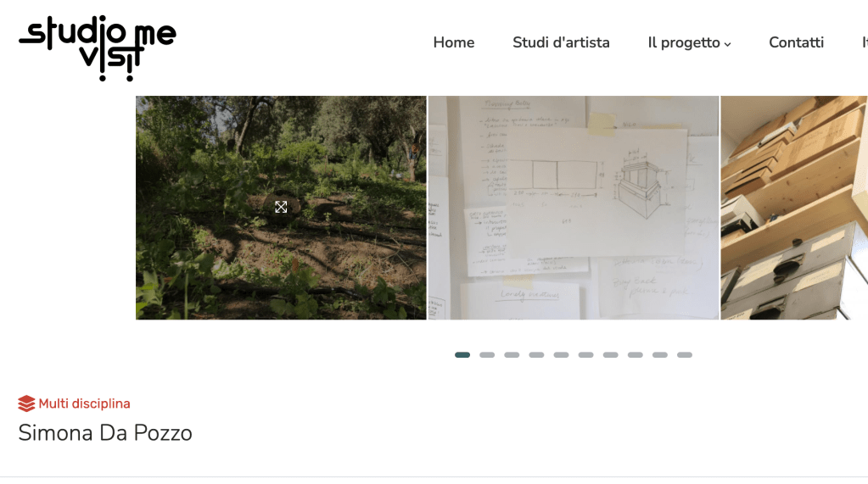Open the wooden drawers photo thumbnail
The width and height of the screenshot is (868, 484).
tap(793, 208)
